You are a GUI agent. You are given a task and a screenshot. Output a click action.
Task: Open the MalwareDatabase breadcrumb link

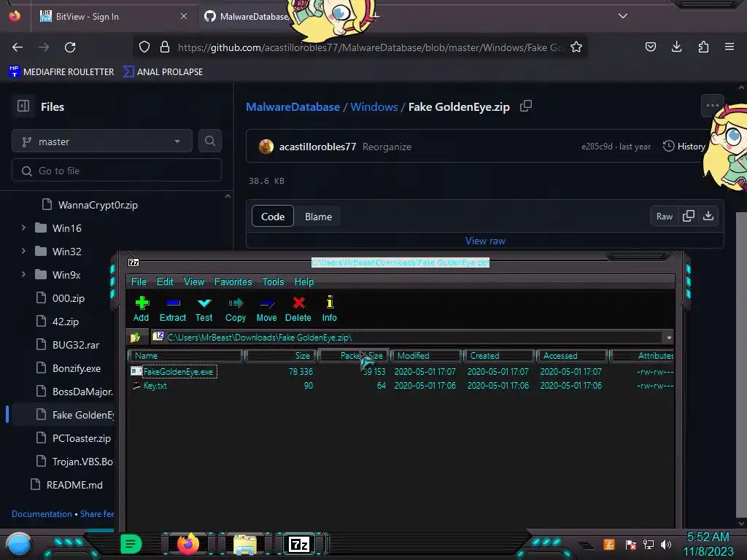(x=293, y=106)
